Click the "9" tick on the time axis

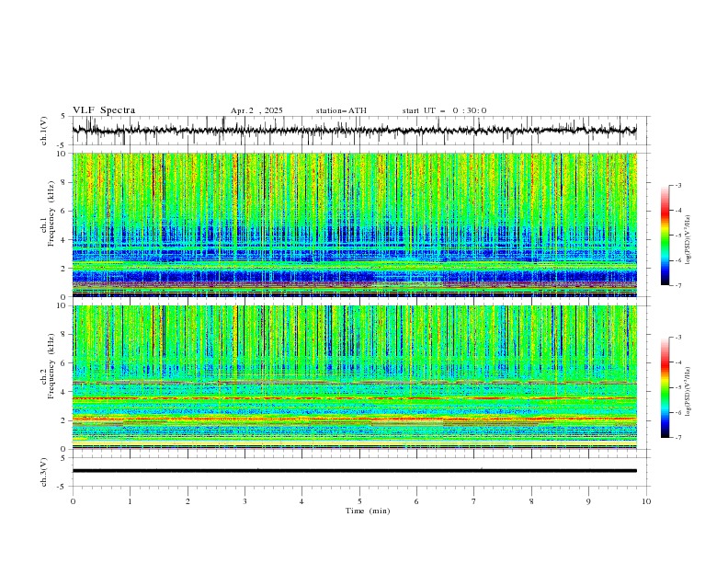pyautogui.click(x=588, y=501)
